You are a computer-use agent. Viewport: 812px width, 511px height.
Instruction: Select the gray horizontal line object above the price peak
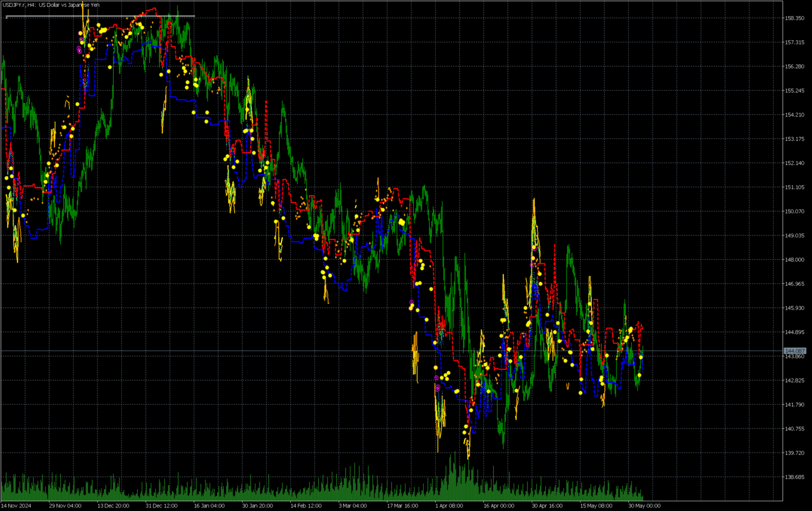pyautogui.click(x=100, y=17)
